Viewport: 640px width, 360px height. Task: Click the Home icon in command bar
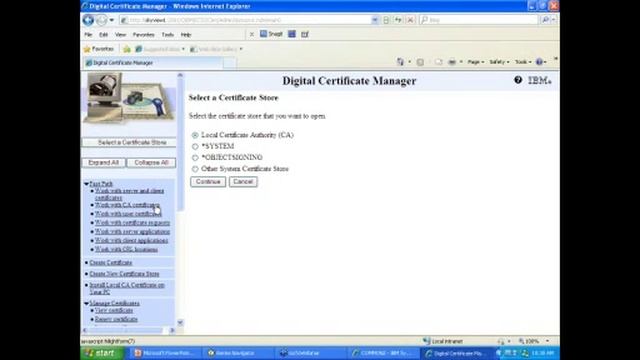point(400,62)
